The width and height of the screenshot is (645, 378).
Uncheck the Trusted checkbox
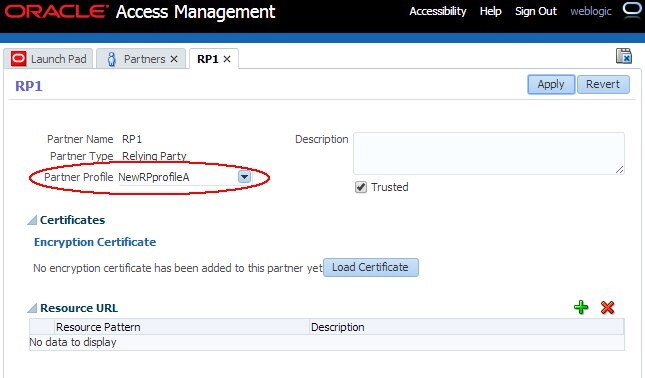361,187
